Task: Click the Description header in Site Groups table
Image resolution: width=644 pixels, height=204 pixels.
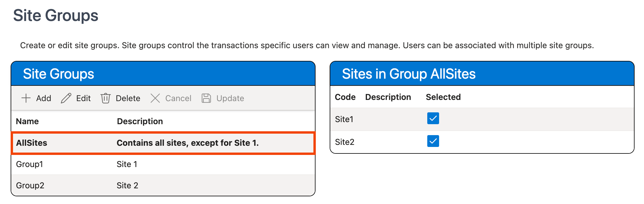Action: (x=140, y=121)
